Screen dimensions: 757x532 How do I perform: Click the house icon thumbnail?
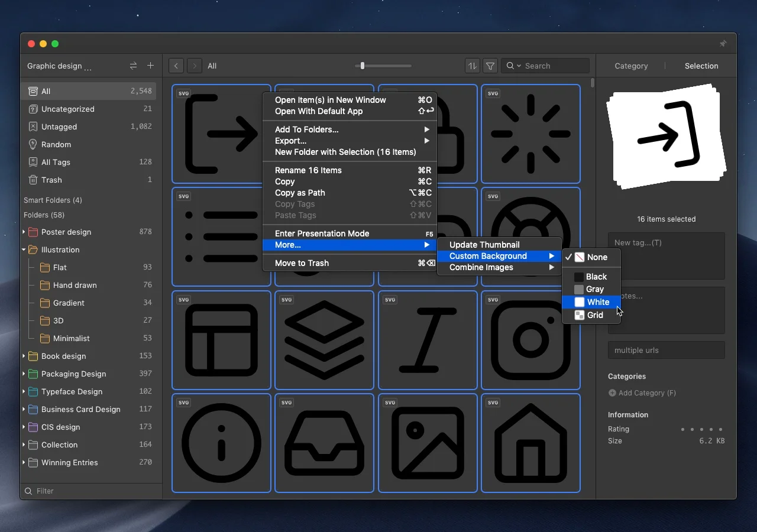pos(530,443)
